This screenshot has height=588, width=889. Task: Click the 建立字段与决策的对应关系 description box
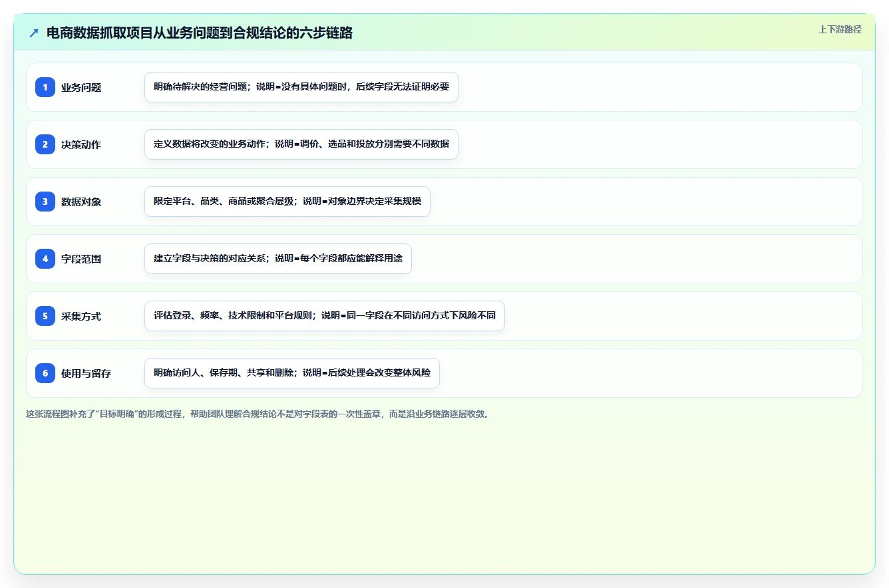278,259
